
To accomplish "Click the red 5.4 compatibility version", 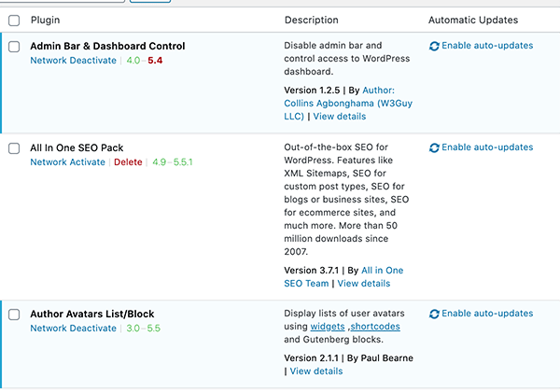I will (x=155, y=61).
